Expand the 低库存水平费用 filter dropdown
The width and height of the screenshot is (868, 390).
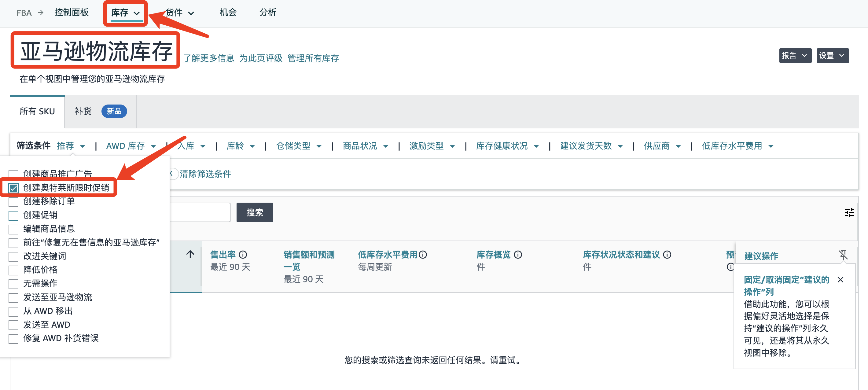point(737,146)
